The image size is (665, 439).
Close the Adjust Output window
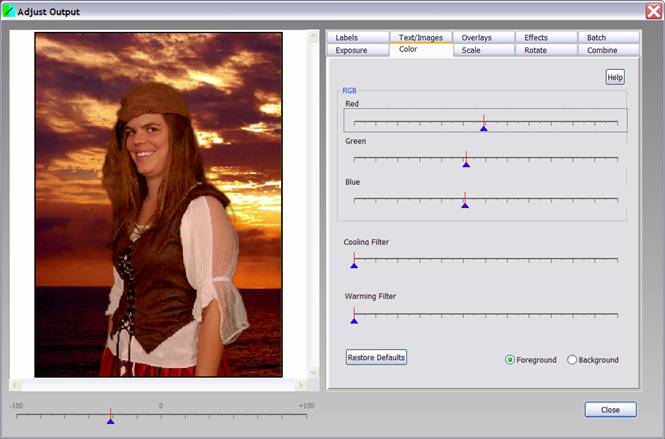click(654, 11)
